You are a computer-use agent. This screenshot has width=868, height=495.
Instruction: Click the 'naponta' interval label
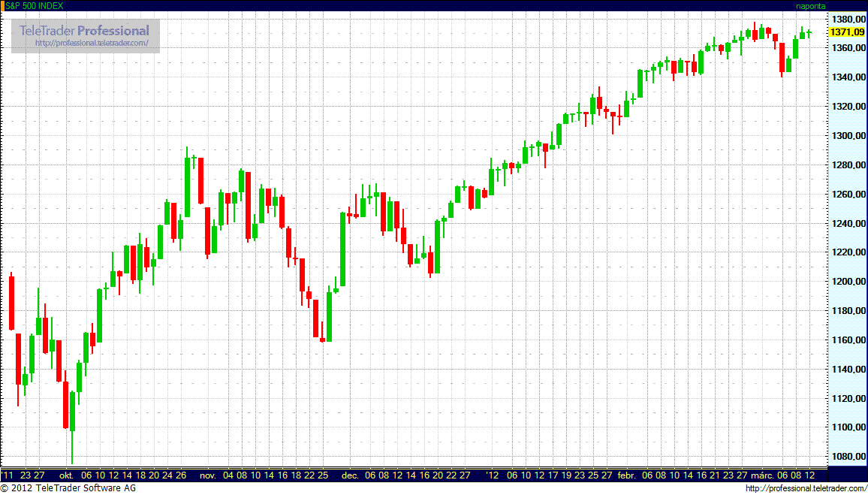810,6
